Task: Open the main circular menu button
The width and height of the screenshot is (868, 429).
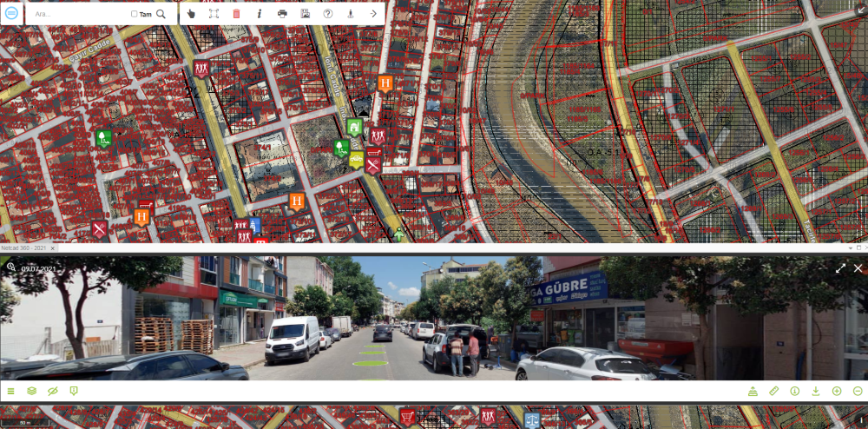Action: click(11, 13)
